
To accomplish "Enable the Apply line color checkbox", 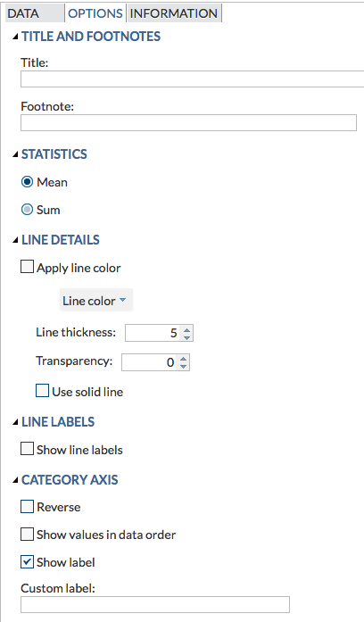I will (27, 267).
